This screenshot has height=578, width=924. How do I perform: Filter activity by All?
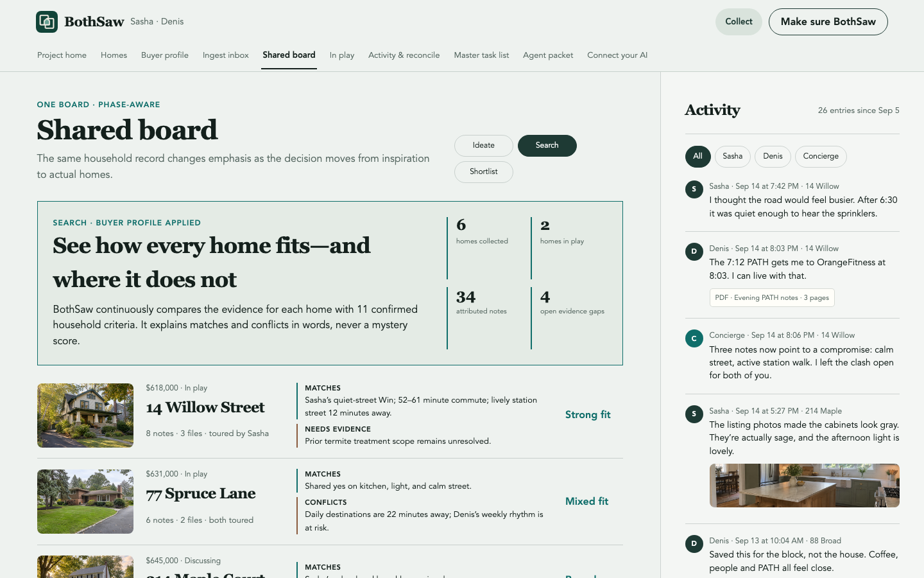click(697, 157)
